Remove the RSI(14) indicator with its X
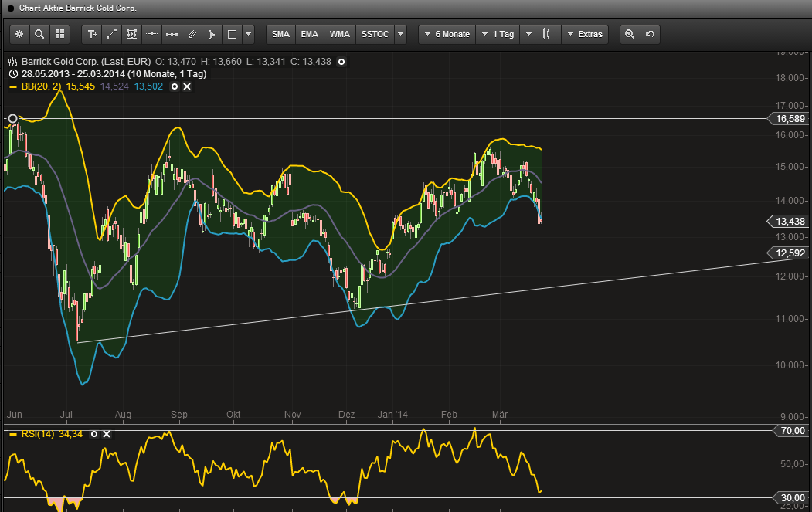The height and width of the screenshot is (512, 812). pyautogui.click(x=107, y=434)
